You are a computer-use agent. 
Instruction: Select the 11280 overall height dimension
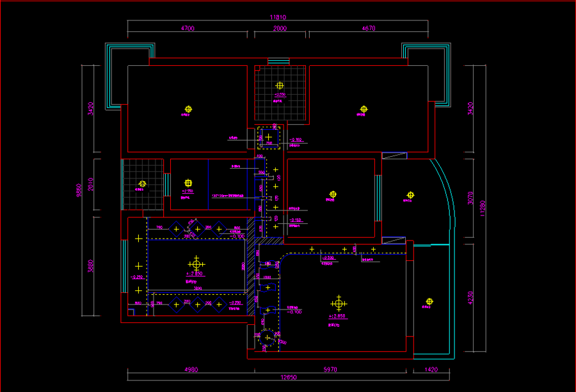click(483, 208)
